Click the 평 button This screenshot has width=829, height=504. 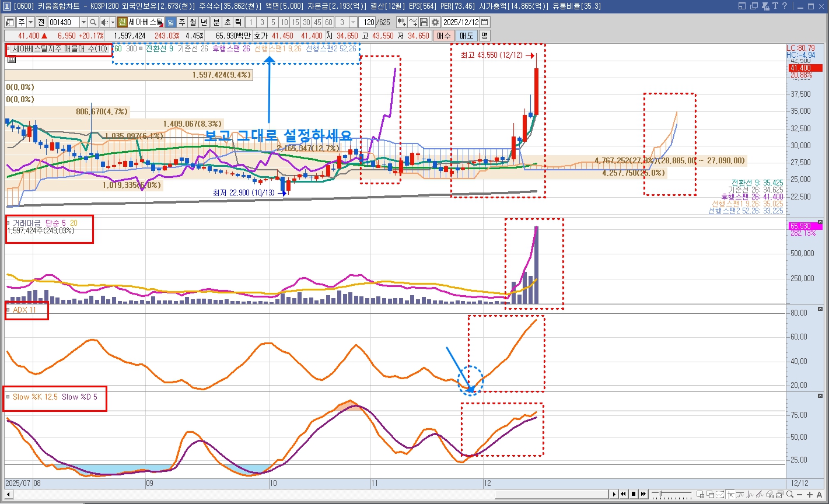coord(484,36)
